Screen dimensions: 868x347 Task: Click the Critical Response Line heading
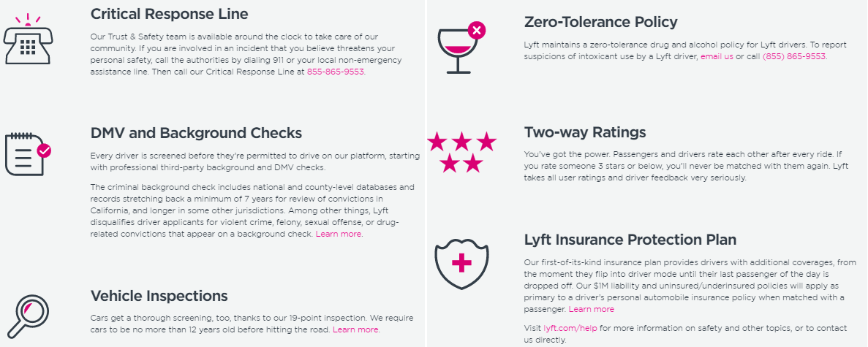click(170, 14)
